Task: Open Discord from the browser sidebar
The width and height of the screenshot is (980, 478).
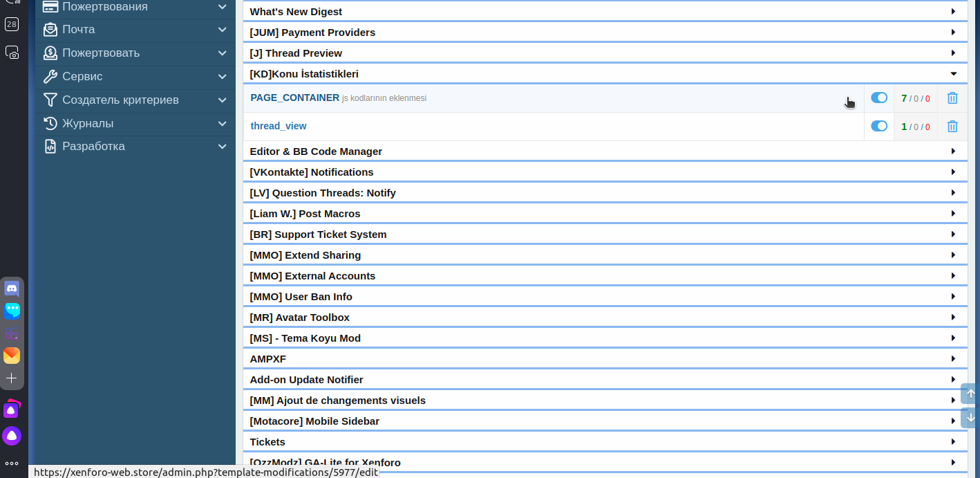Action: coord(12,289)
